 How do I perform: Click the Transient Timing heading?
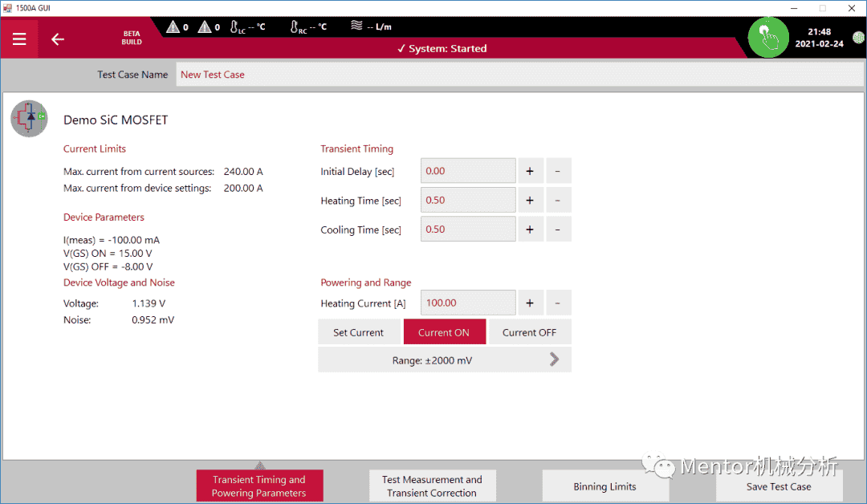[356, 148]
